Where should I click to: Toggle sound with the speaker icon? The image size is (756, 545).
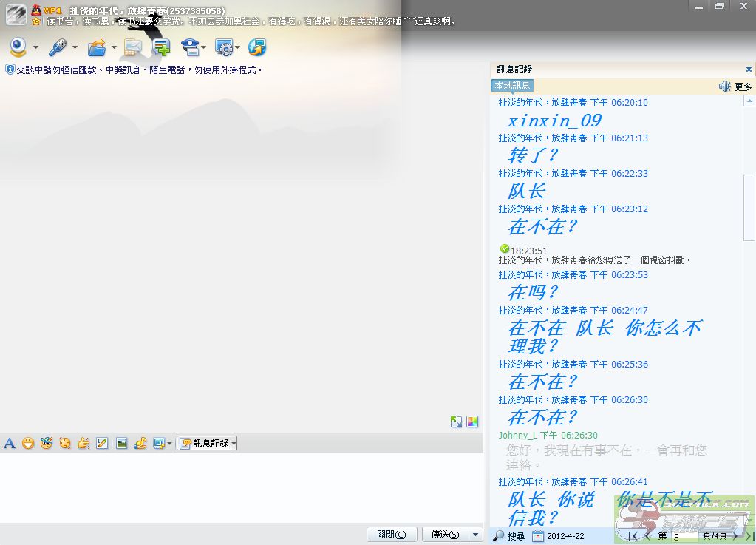point(724,87)
